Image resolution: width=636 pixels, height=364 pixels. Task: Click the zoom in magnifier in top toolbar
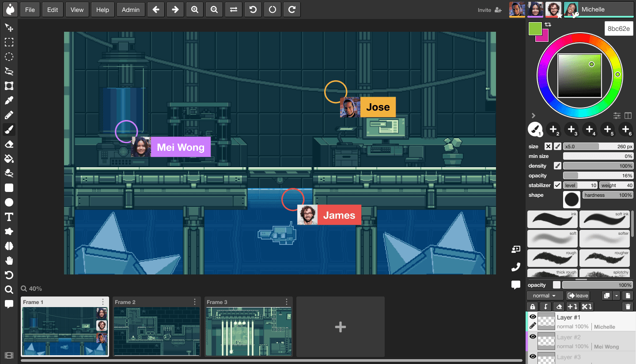[195, 10]
